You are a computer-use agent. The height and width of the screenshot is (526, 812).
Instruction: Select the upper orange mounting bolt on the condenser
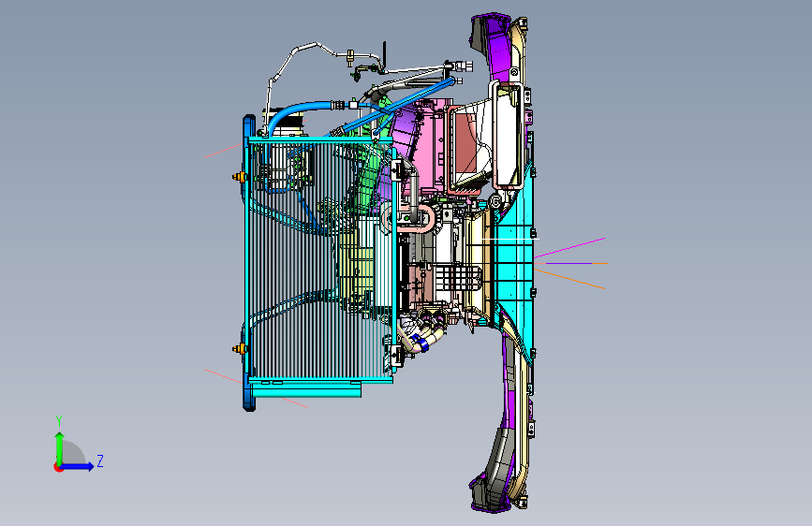click(239, 177)
